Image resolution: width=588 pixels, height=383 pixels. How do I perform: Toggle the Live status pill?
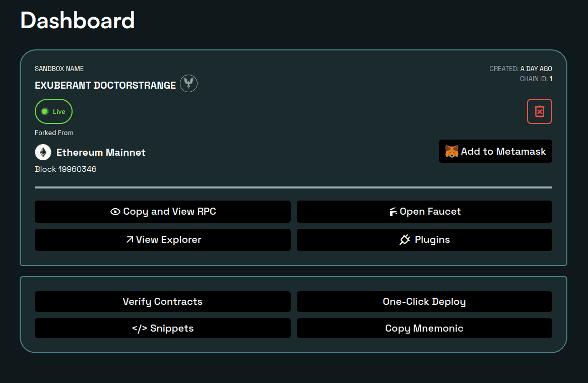(x=53, y=111)
